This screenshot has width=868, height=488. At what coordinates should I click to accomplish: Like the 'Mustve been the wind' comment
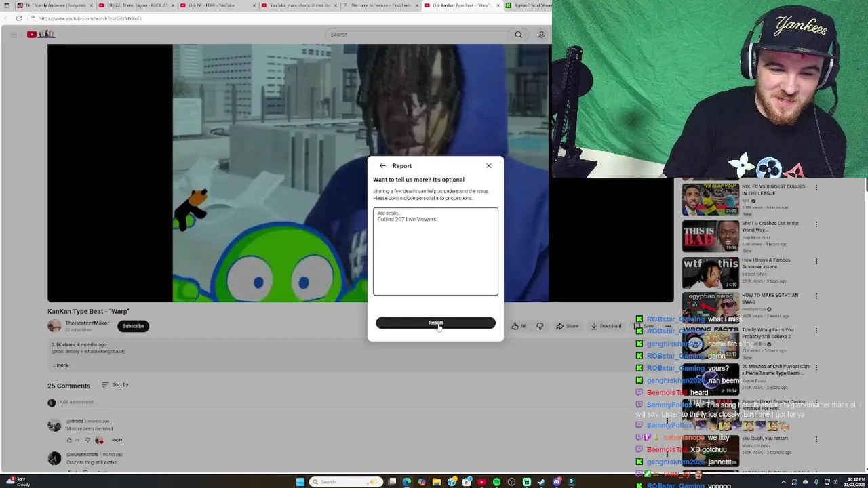69,440
